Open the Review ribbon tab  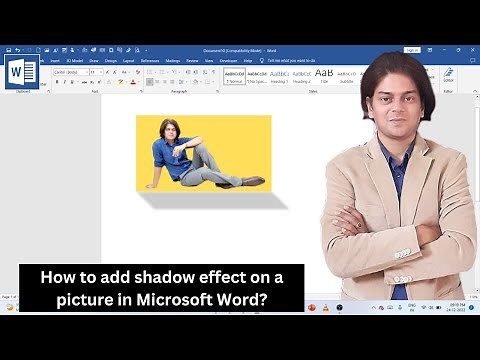pyautogui.click(x=192, y=61)
